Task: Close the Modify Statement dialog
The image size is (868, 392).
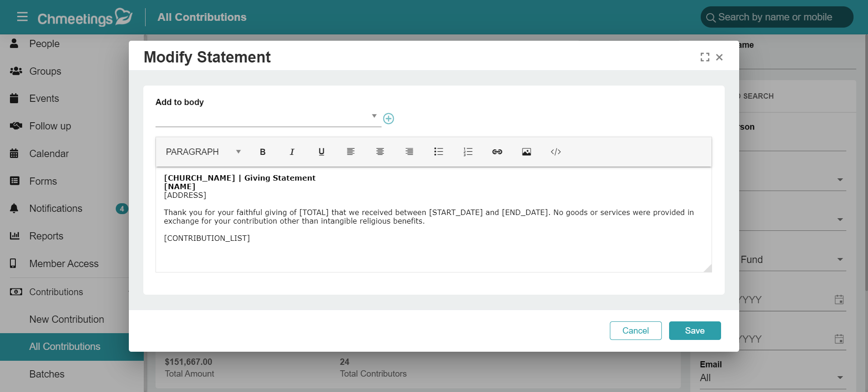Action: coord(719,57)
